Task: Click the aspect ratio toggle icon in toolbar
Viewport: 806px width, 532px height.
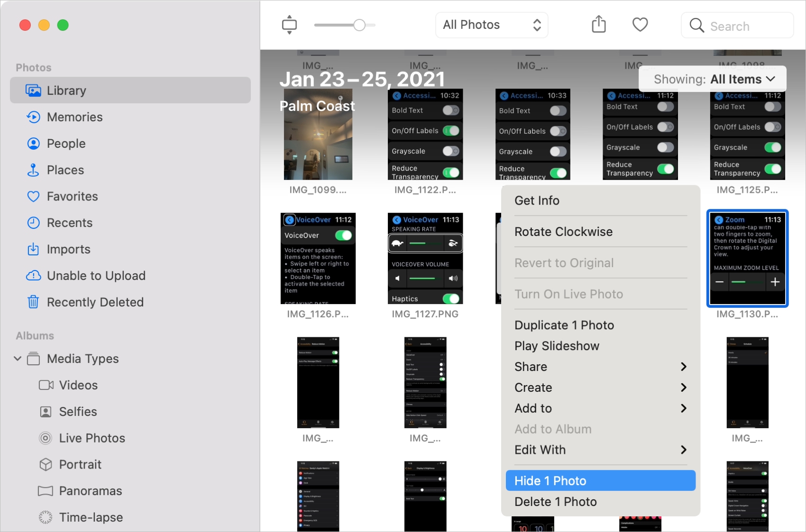Action: 289,25
